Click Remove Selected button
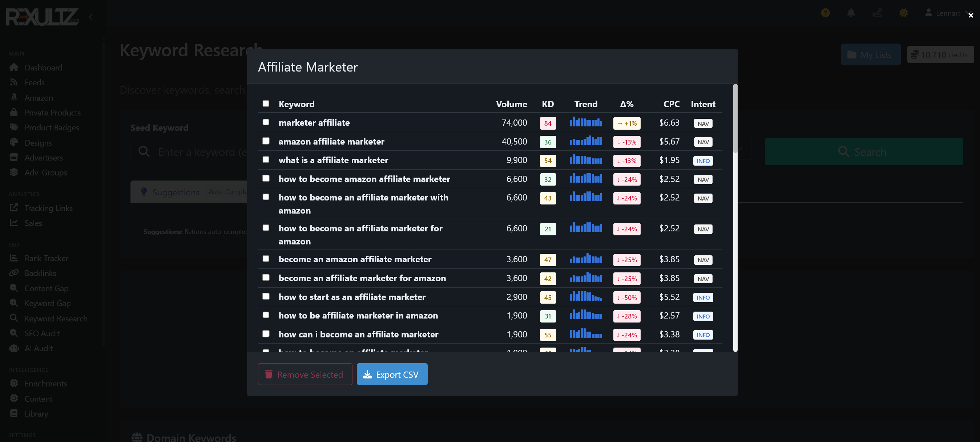Screen dimensions: 980x442 [x=305, y=374]
